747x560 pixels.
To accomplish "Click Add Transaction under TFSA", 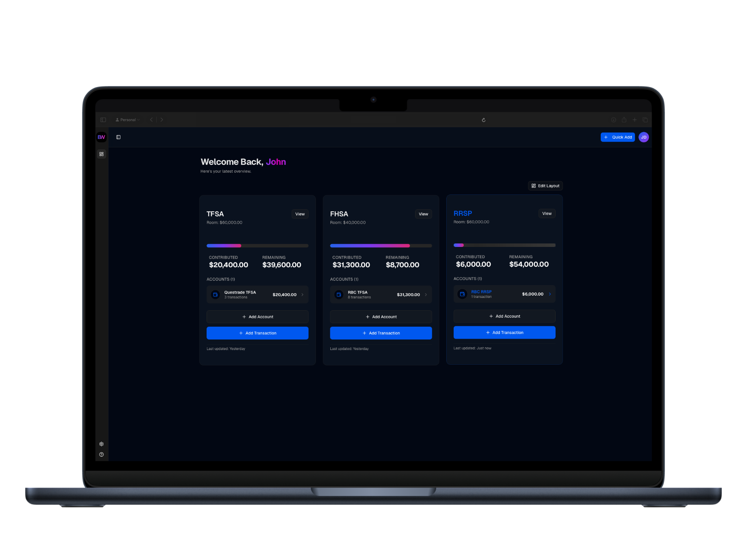I will (x=257, y=333).
